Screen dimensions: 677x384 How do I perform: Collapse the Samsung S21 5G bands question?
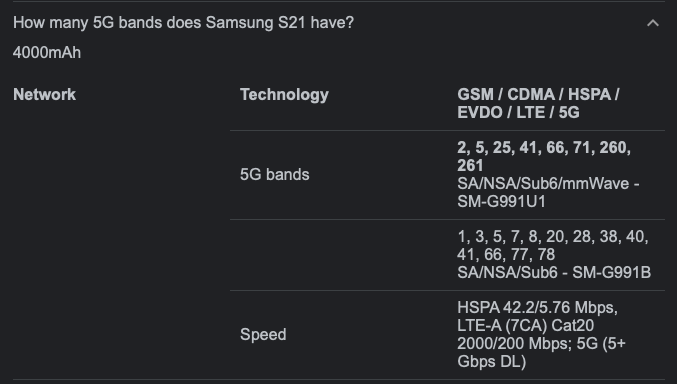coord(653,23)
